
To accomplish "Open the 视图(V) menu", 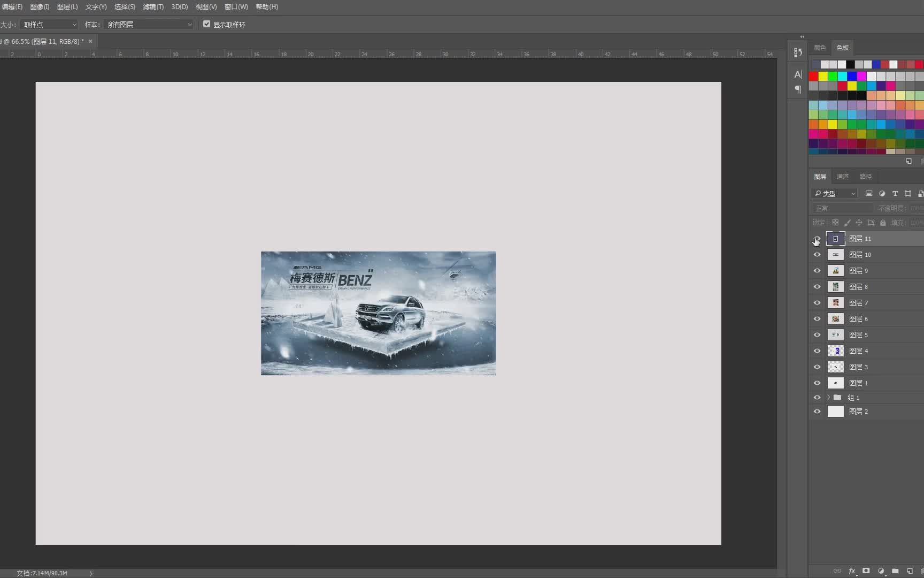I will coord(206,7).
